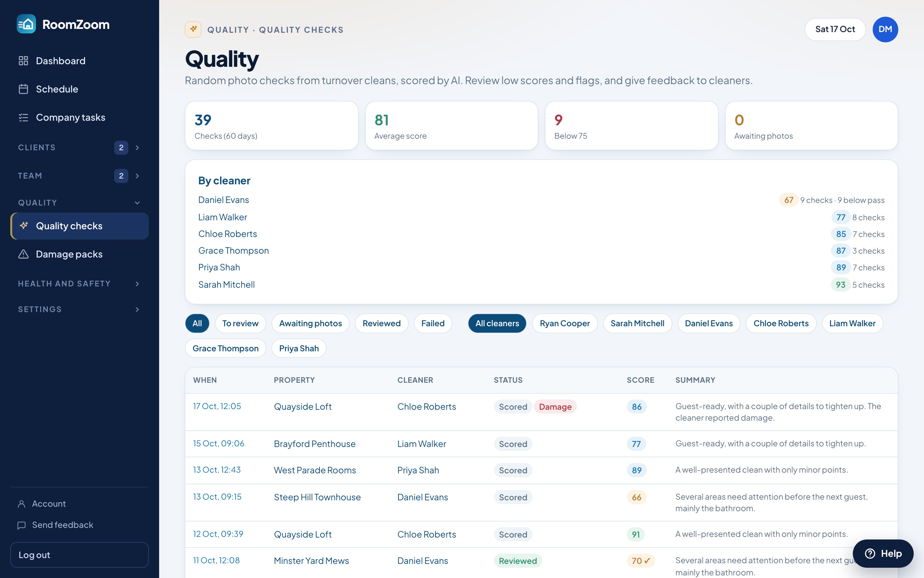Screen dimensions: 924x578
Task: Click the RoomZoom house logo icon
Action: [26, 24]
